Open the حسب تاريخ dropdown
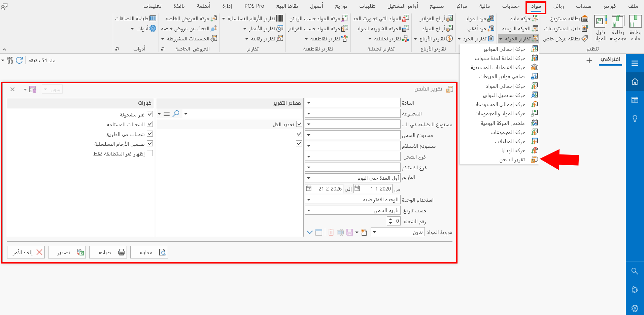The image size is (644, 315). pos(308,210)
